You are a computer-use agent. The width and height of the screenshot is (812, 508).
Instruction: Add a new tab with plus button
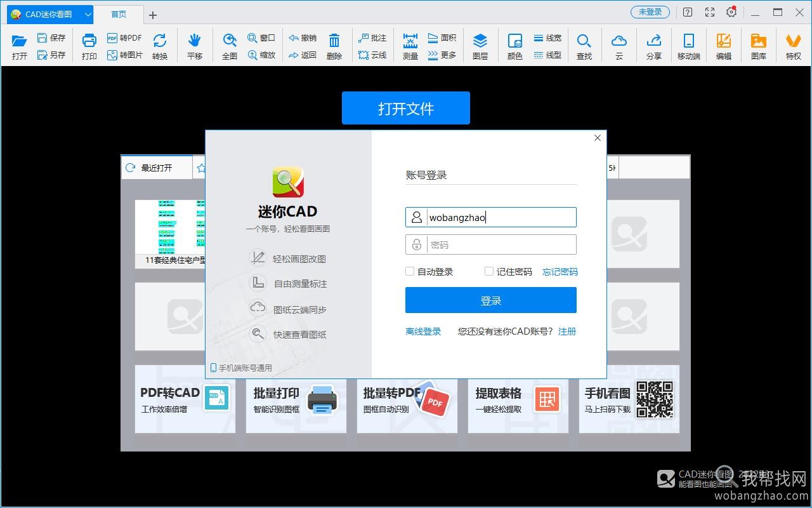(153, 15)
